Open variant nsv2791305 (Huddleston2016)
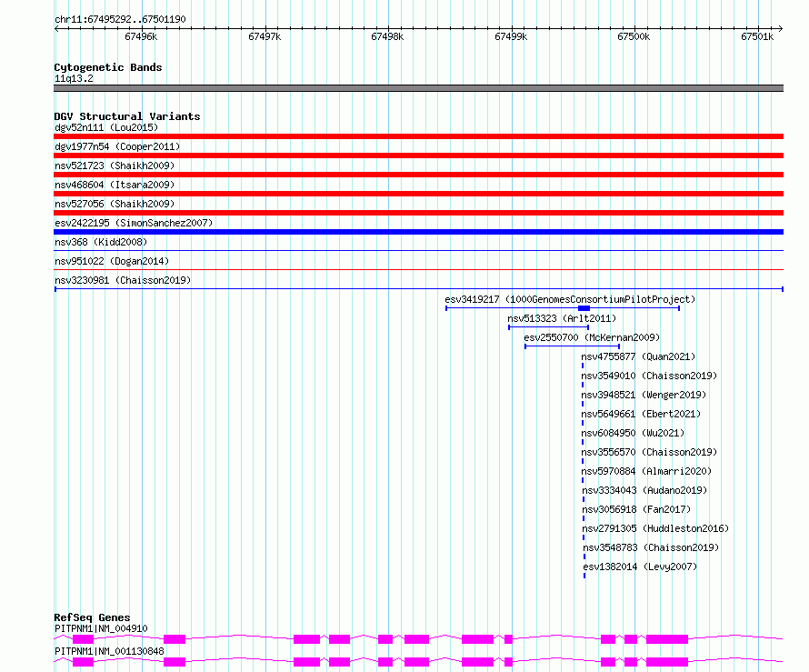Image resolution: width=809 pixels, height=672 pixels. (655, 528)
